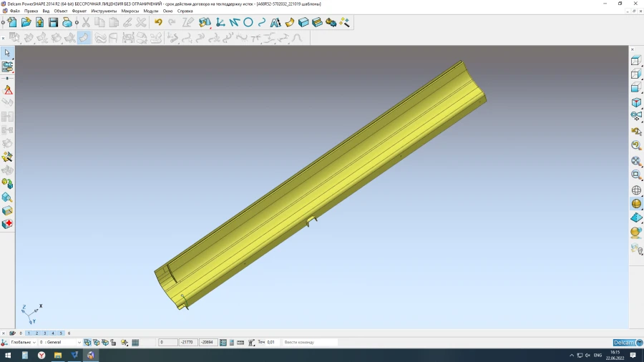Click the isometric view cube icon
Image resolution: width=644 pixels, height=362 pixels.
coord(636,102)
